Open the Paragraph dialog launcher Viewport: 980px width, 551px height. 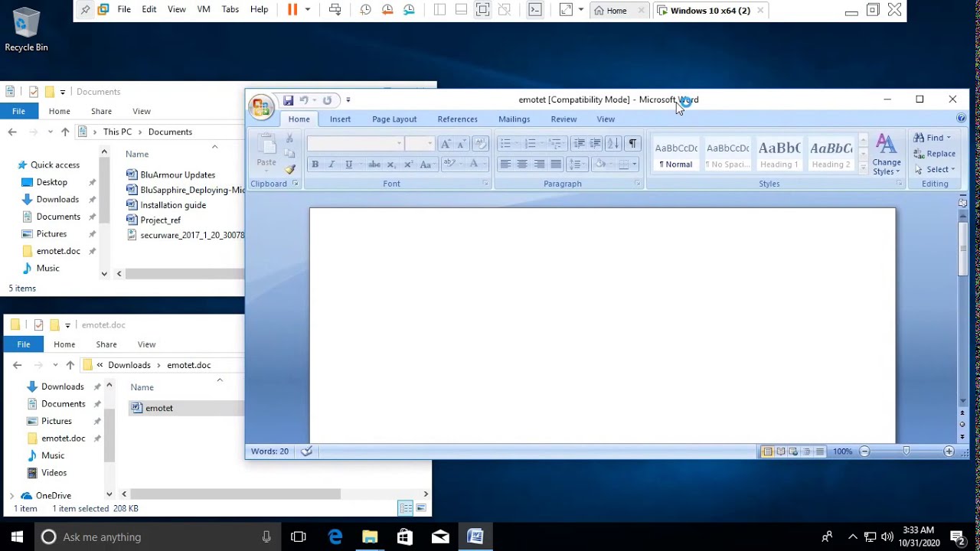(x=637, y=184)
